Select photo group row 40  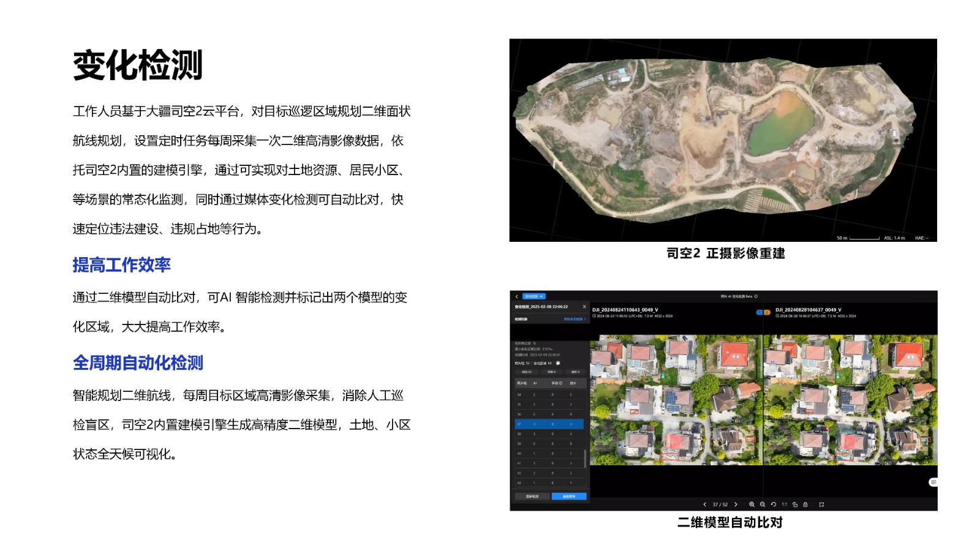(549, 453)
